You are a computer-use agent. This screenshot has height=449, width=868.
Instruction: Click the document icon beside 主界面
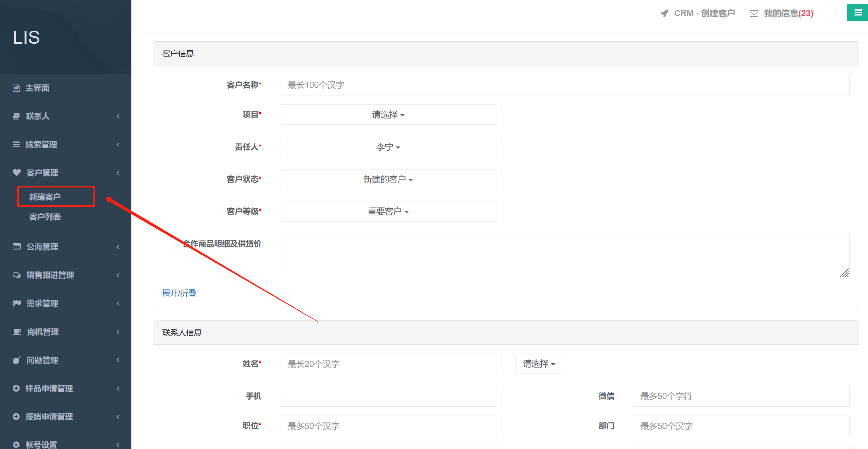point(16,88)
